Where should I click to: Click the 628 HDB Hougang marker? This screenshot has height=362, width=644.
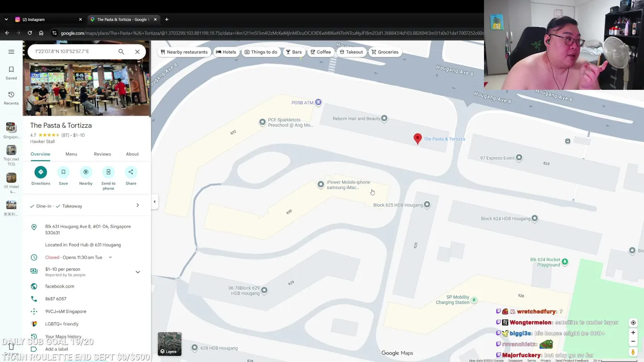coord(195,347)
